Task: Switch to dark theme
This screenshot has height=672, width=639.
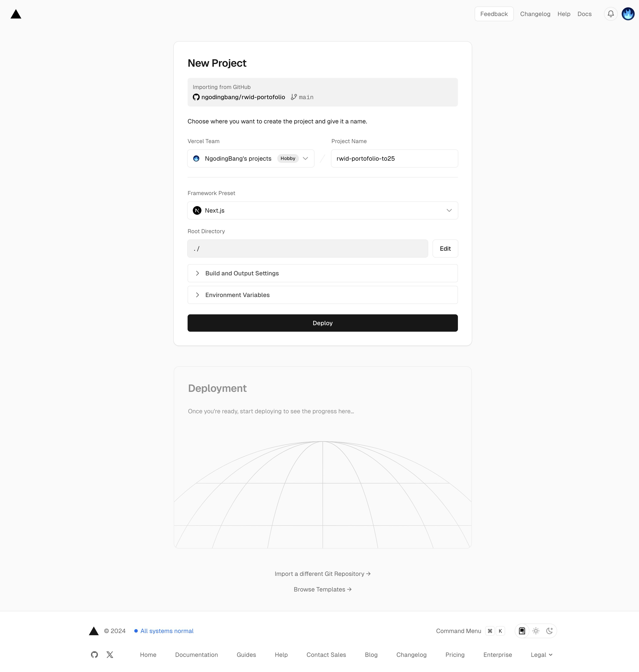Action: [x=549, y=631]
